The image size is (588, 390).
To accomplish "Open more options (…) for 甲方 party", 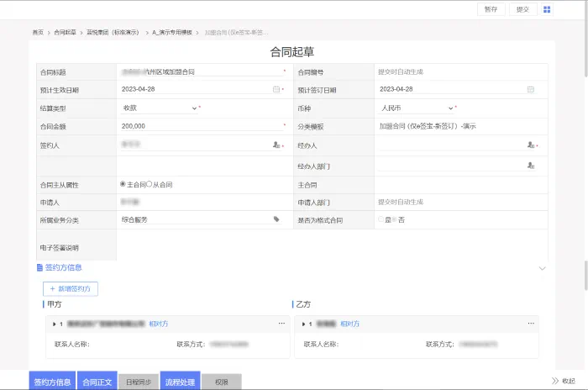I will pyautogui.click(x=281, y=324).
